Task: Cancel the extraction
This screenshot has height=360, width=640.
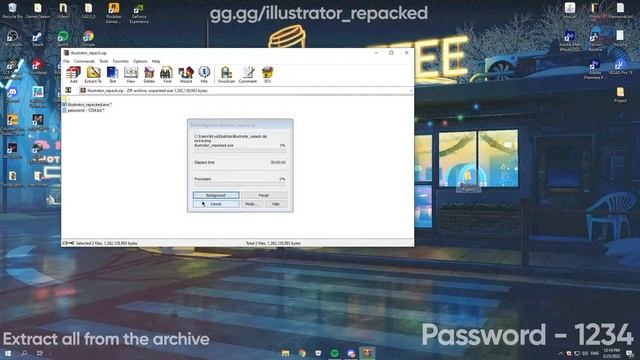Action: click(216, 204)
